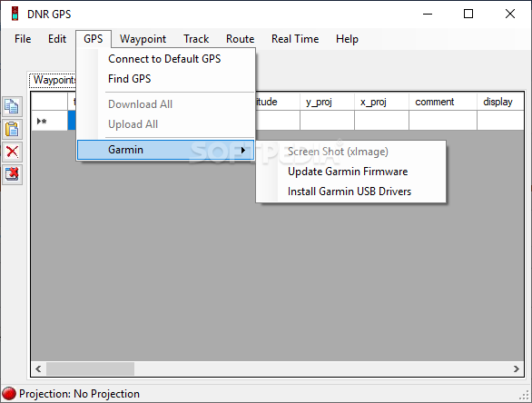Select Install Garmin USB Drivers

pyautogui.click(x=350, y=192)
